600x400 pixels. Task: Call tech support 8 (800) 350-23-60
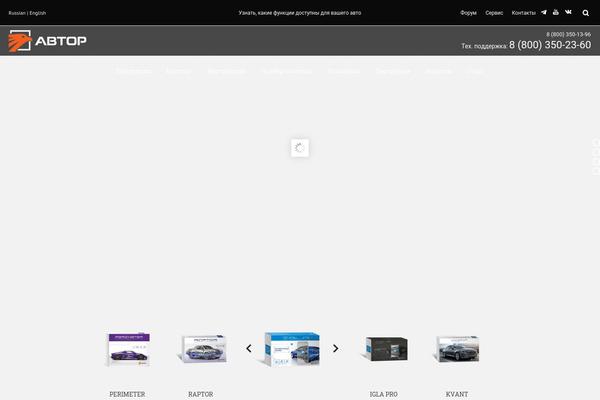click(550, 45)
